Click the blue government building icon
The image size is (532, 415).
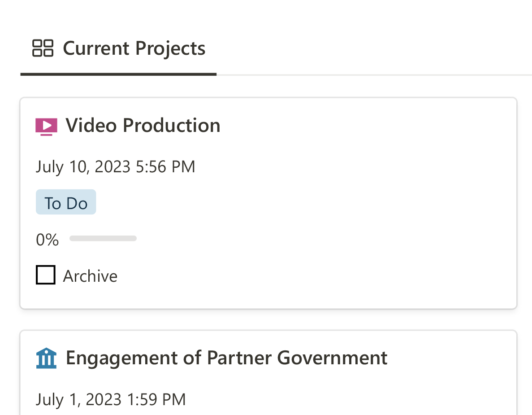[x=46, y=358]
